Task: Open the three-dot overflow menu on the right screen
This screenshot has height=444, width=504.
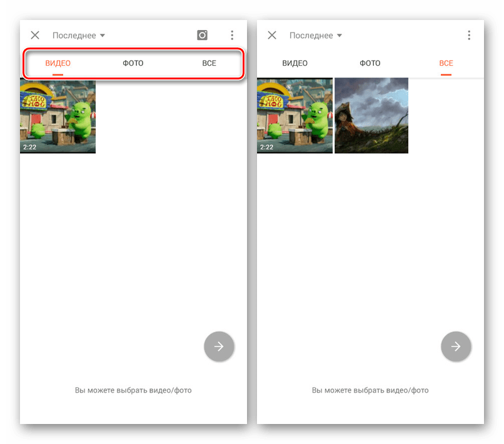Action: click(469, 35)
